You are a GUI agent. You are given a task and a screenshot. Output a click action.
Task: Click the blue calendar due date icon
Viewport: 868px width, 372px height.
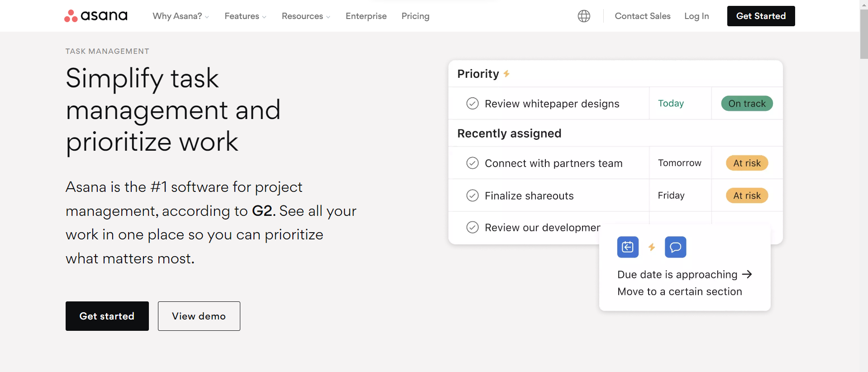tap(628, 247)
